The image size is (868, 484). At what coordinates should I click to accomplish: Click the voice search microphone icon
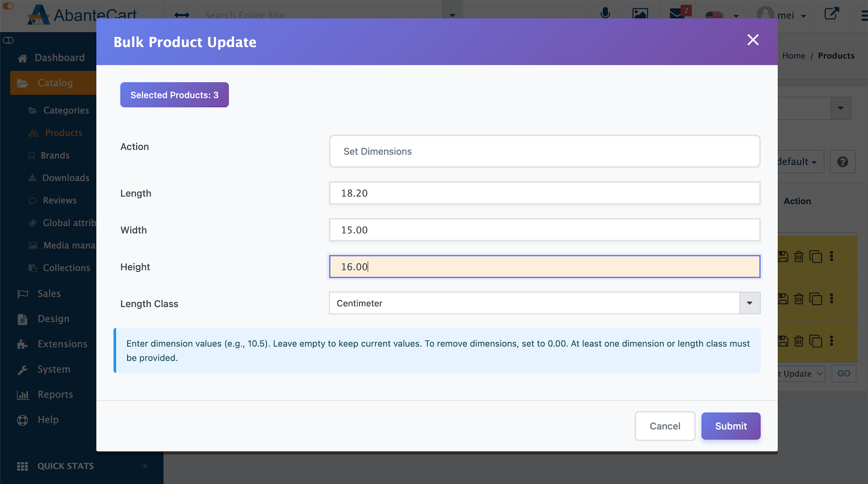[605, 13]
